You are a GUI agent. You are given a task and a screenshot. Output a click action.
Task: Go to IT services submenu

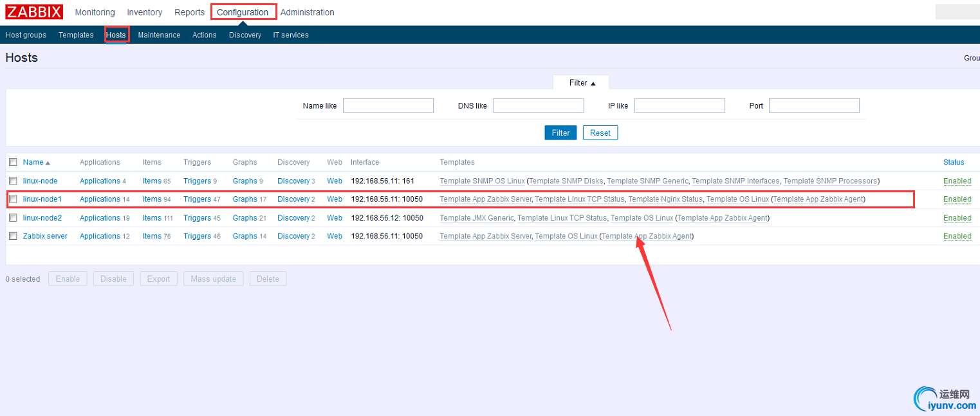coord(291,35)
